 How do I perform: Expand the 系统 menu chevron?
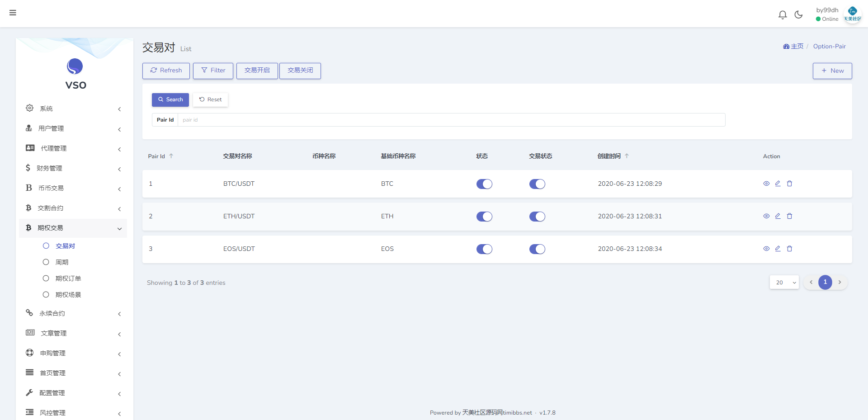119,109
